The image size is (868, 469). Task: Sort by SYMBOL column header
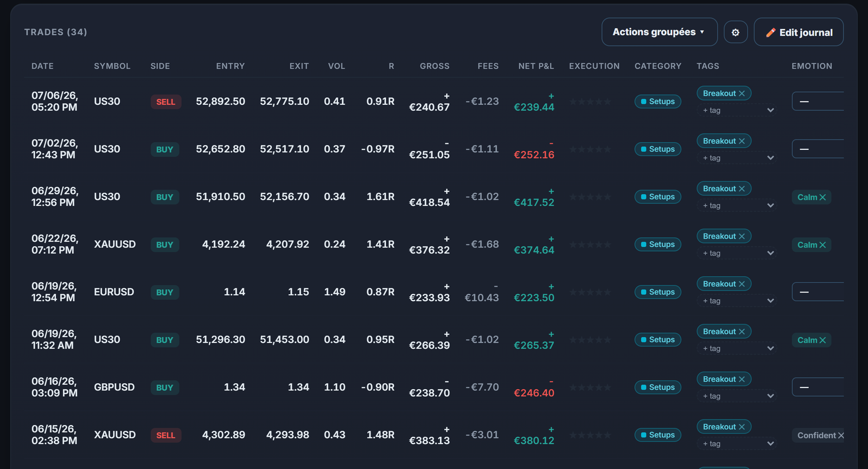[112, 66]
